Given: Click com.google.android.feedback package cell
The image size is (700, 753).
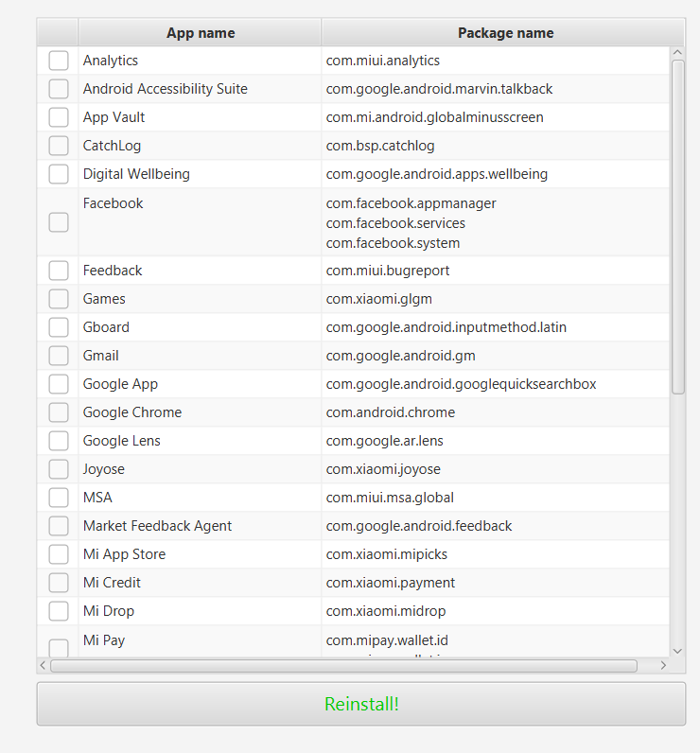Looking at the screenshot, I should coord(495,525).
